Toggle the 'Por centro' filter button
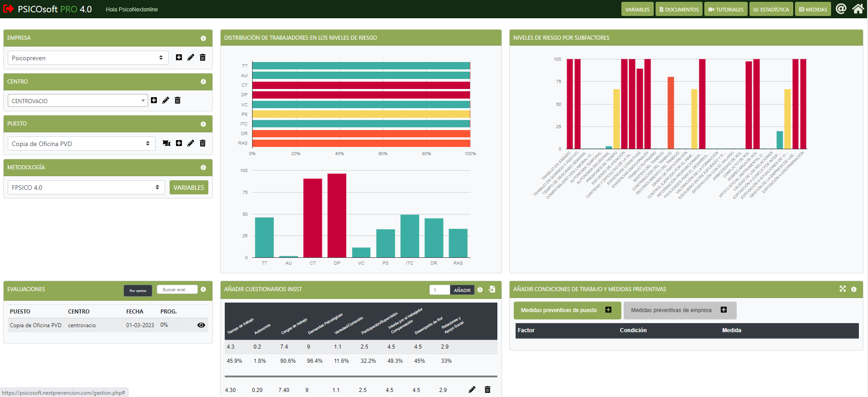The width and height of the screenshot is (868, 397). pyautogui.click(x=138, y=291)
